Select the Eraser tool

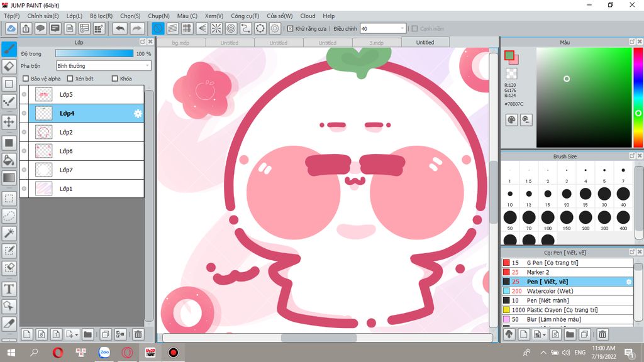pyautogui.click(x=9, y=66)
